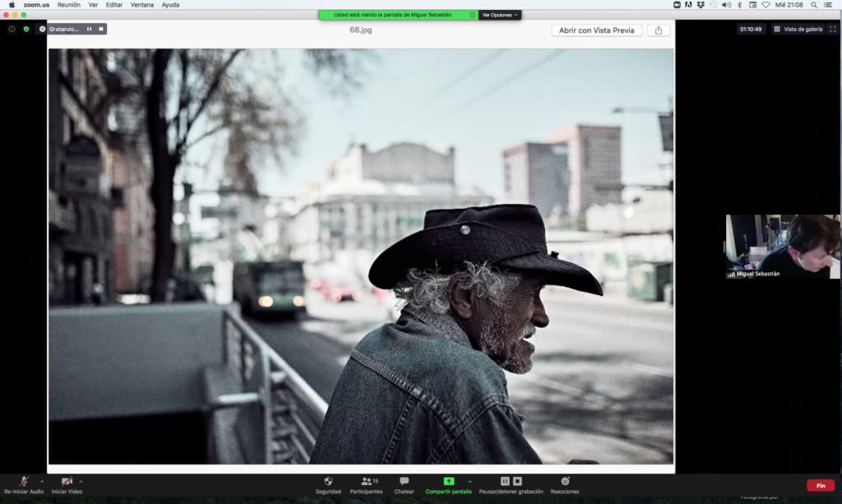This screenshot has width=842, height=504.
Task: Open the Ver Opciones dropdown
Action: pyautogui.click(x=500, y=15)
